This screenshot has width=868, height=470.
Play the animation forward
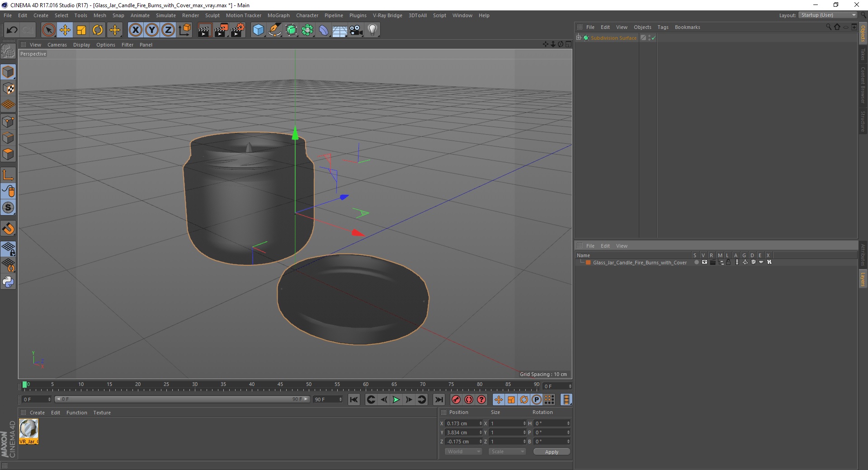(x=396, y=399)
